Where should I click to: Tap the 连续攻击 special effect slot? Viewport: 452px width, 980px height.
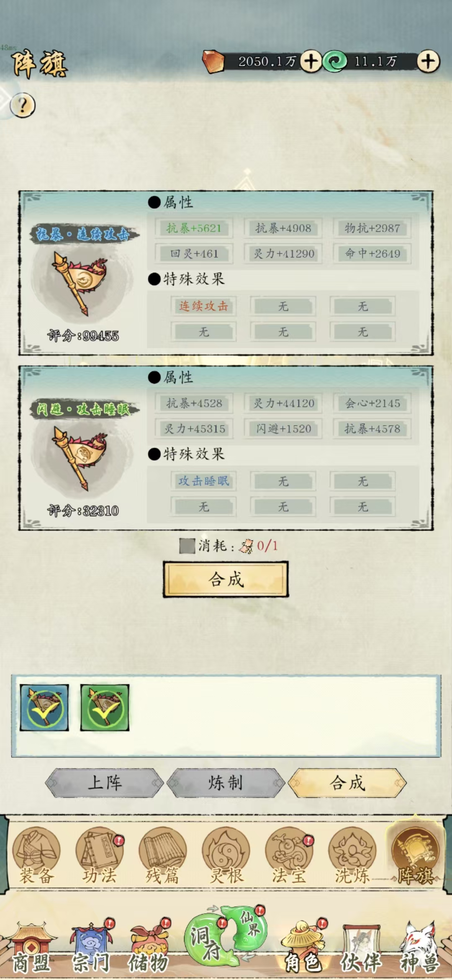[203, 306]
